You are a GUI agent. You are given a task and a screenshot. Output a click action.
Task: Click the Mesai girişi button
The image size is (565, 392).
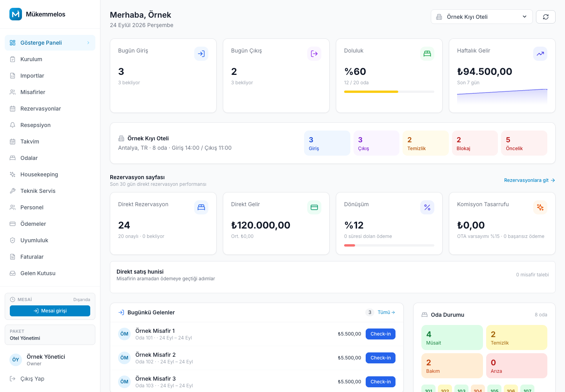50,311
